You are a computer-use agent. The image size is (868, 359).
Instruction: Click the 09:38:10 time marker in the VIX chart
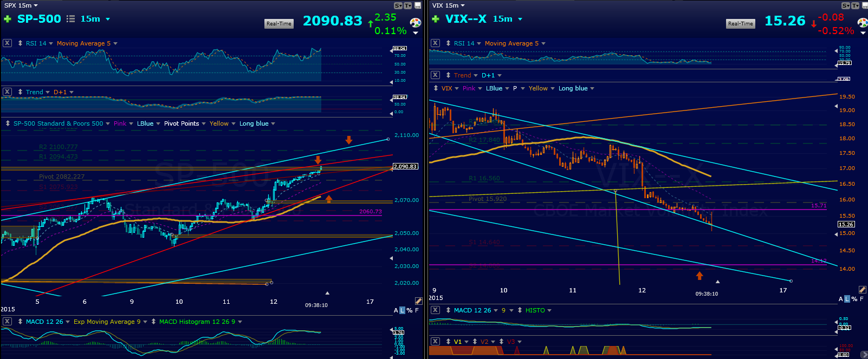pos(707,293)
